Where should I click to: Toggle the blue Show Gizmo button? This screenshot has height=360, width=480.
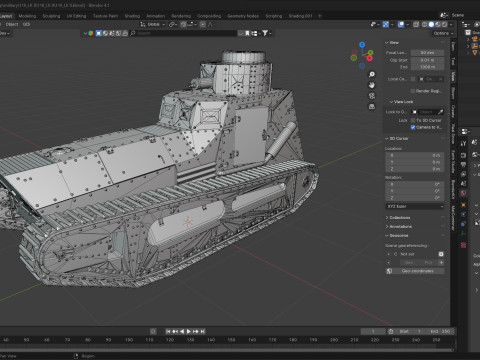[x=386, y=24]
